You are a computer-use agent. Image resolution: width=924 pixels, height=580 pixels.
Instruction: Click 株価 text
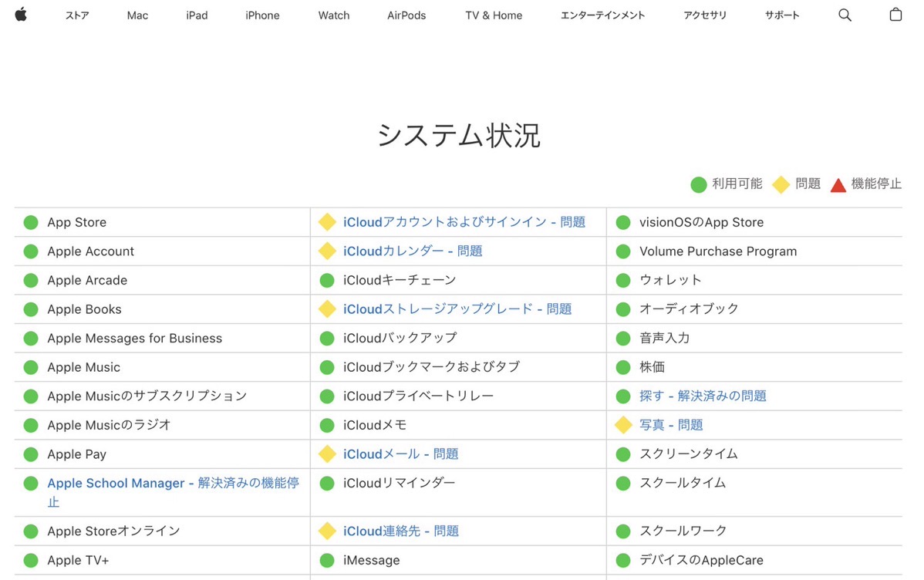point(653,366)
